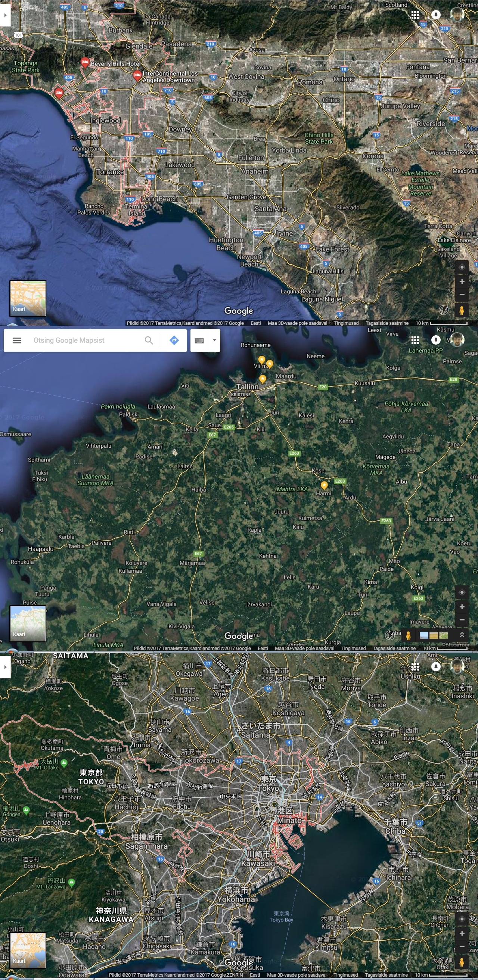Open the hamburger menu in the search box
Screen dimensions: 478x980
17,340
